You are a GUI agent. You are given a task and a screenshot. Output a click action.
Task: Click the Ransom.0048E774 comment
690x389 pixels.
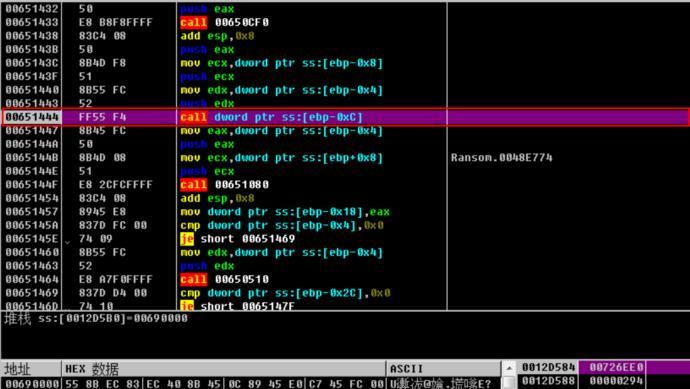(x=501, y=158)
